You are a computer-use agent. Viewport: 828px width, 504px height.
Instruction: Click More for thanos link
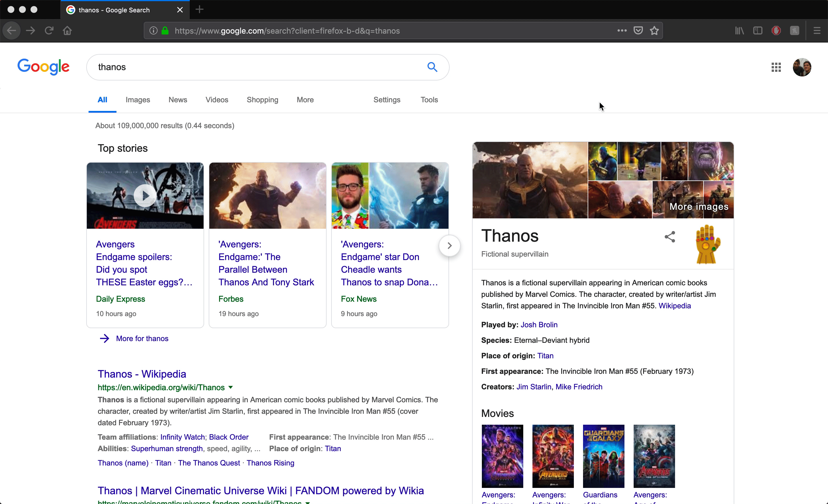tap(142, 338)
